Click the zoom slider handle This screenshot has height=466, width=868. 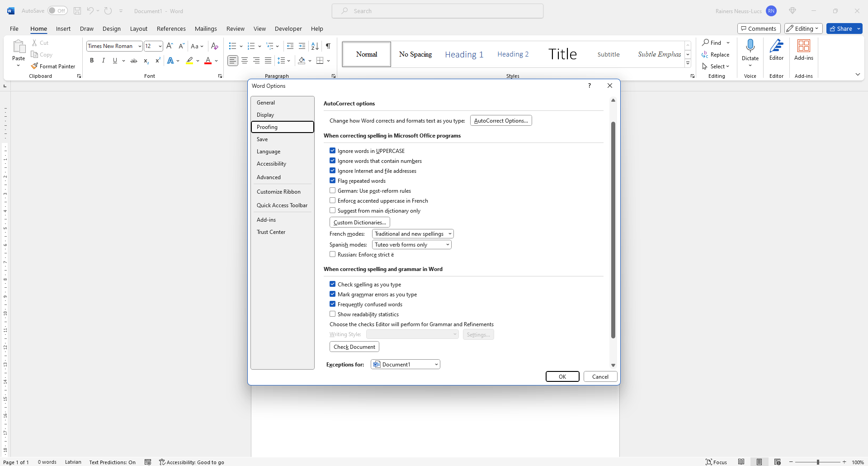(818, 462)
